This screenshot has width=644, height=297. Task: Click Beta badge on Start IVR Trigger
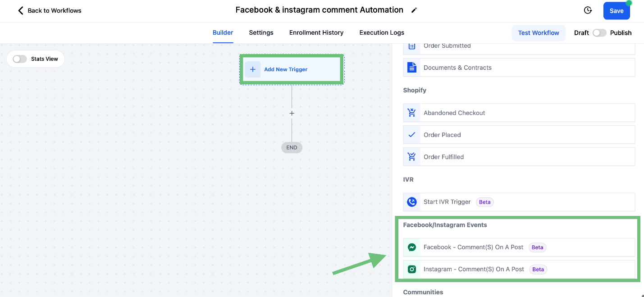[485, 202]
